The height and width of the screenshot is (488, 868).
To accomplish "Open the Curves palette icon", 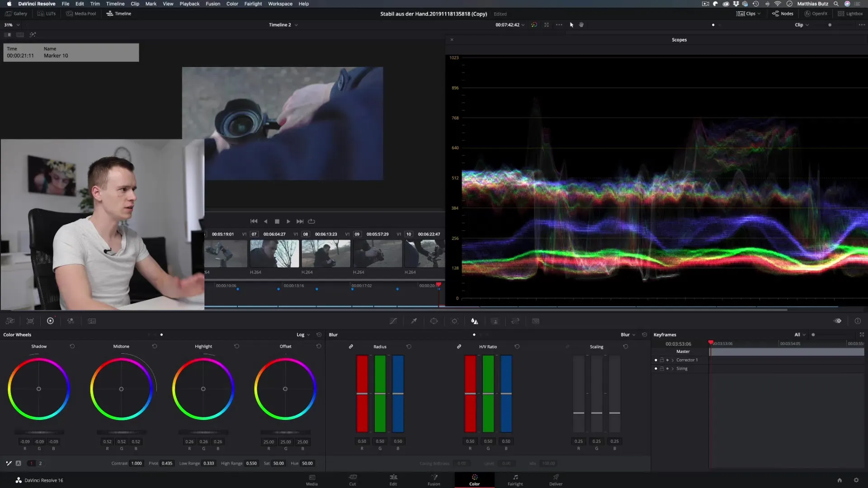I will click(x=393, y=321).
